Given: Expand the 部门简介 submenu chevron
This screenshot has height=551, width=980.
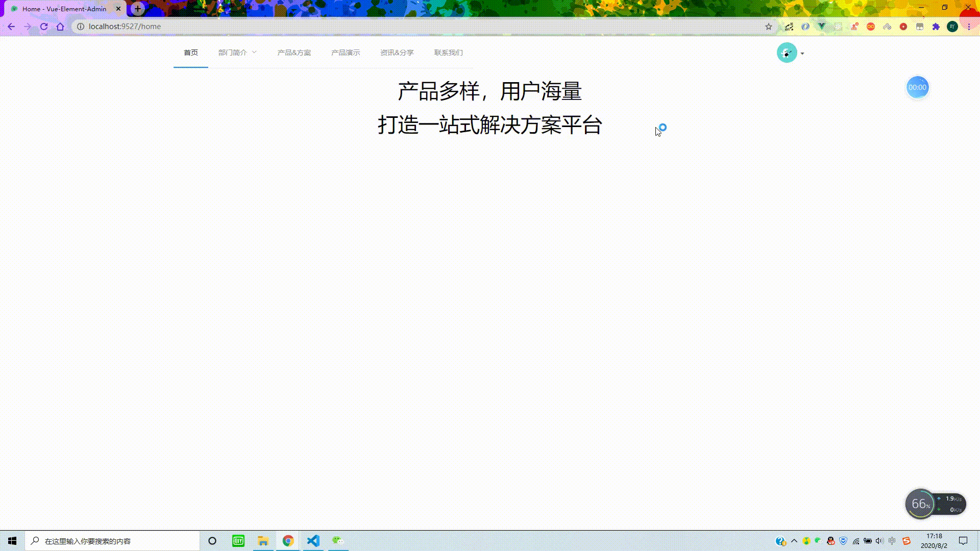Looking at the screenshot, I should [x=254, y=53].
